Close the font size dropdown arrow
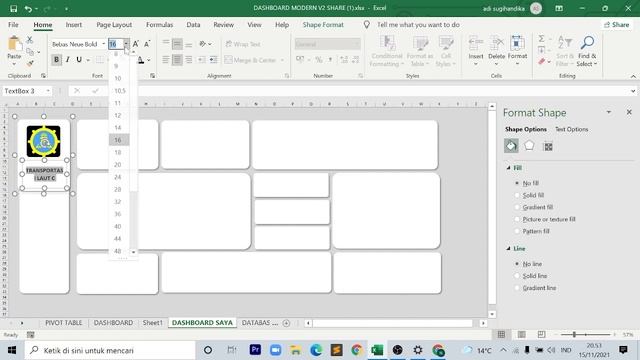Screen dimensions: 640x360 [x=126, y=44]
